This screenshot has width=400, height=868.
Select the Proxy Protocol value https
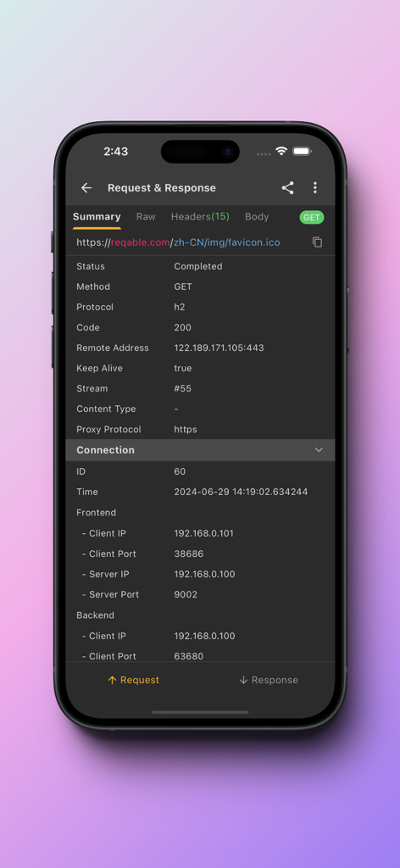click(186, 430)
